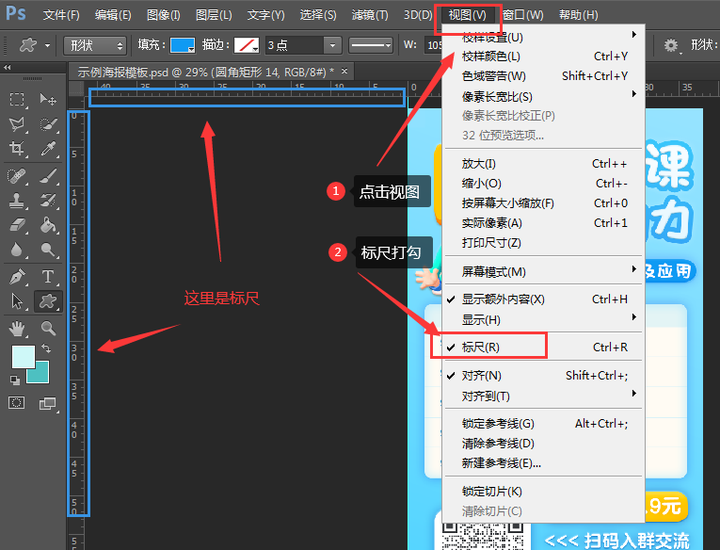720x550 pixels.
Task: Select the Custom Shape tool in toolbox
Action: pyautogui.click(x=48, y=301)
